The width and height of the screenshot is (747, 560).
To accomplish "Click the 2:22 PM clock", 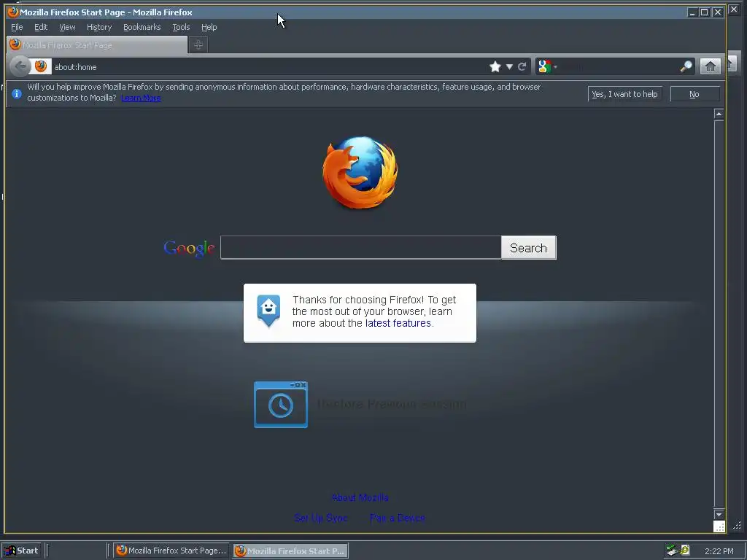I will pos(719,551).
